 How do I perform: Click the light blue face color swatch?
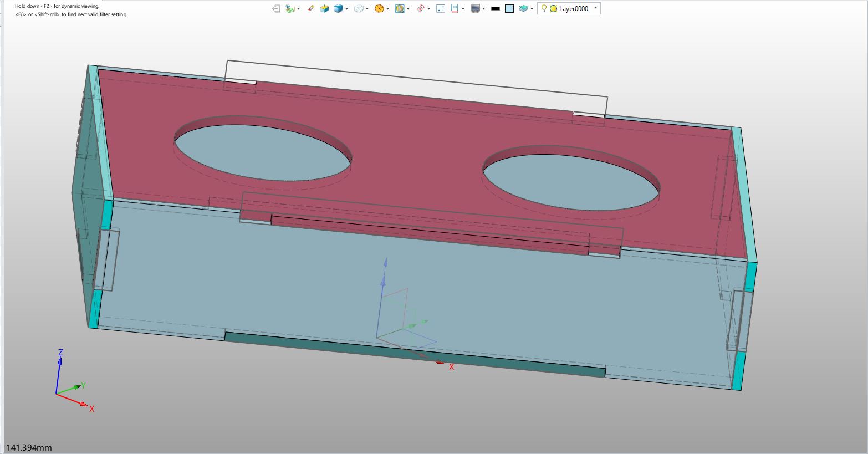pos(509,8)
